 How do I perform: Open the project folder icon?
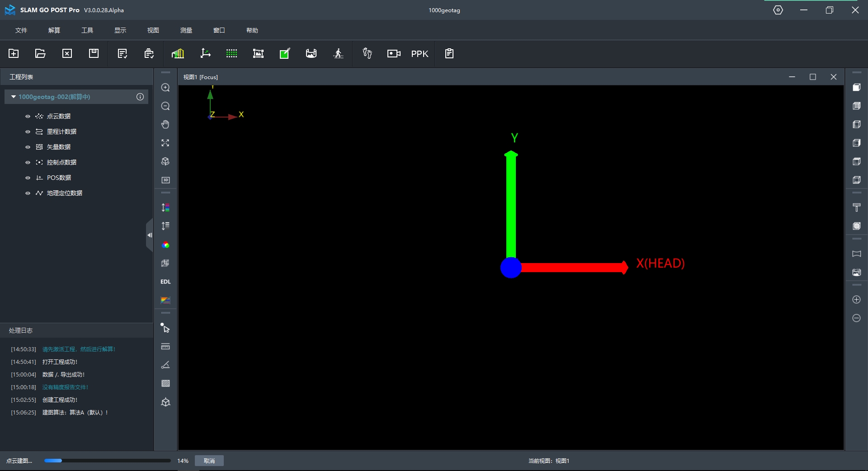click(x=40, y=53)
